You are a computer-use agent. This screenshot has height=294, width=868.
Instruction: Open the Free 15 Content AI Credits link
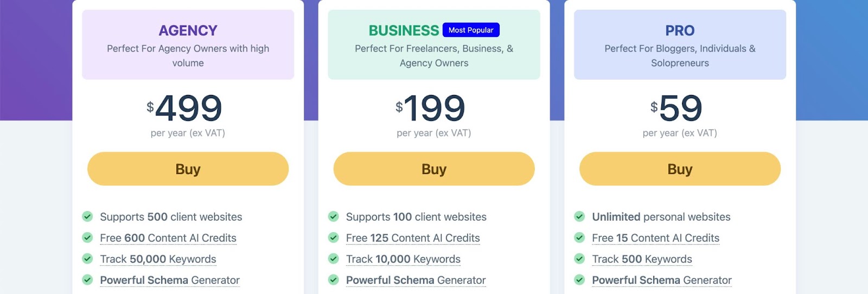coord(655,238)
